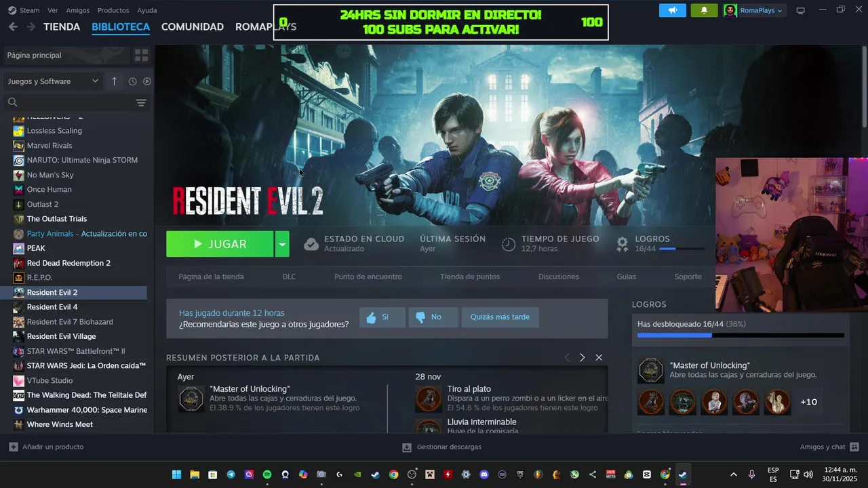
Task: Expand the Juegos y Software filter dropdown
Action: [x=53, y=81]
